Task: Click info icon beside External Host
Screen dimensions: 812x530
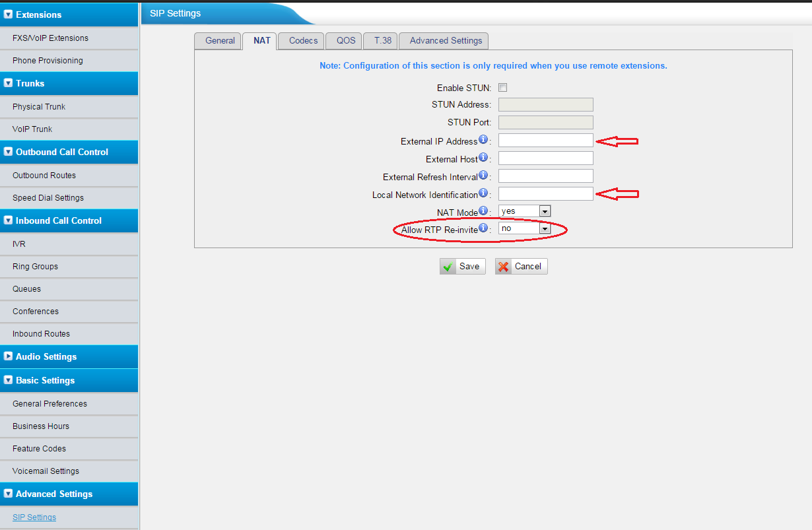Action: [483, 158]
